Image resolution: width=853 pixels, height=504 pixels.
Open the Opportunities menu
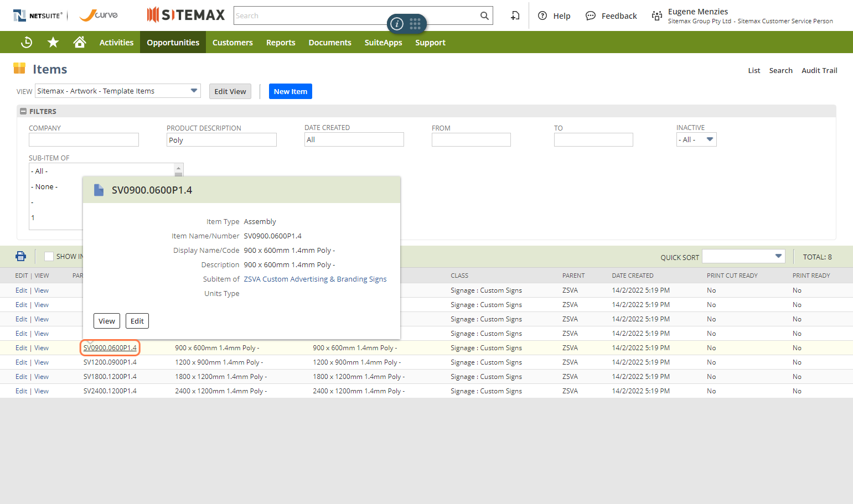[x=173, y=43]
